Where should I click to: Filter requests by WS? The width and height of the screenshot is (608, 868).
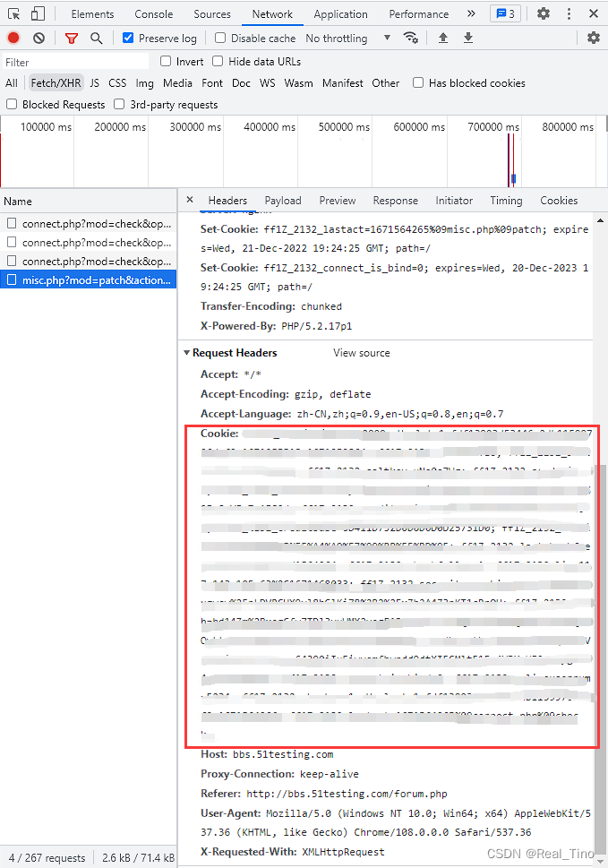pos(267,83)
